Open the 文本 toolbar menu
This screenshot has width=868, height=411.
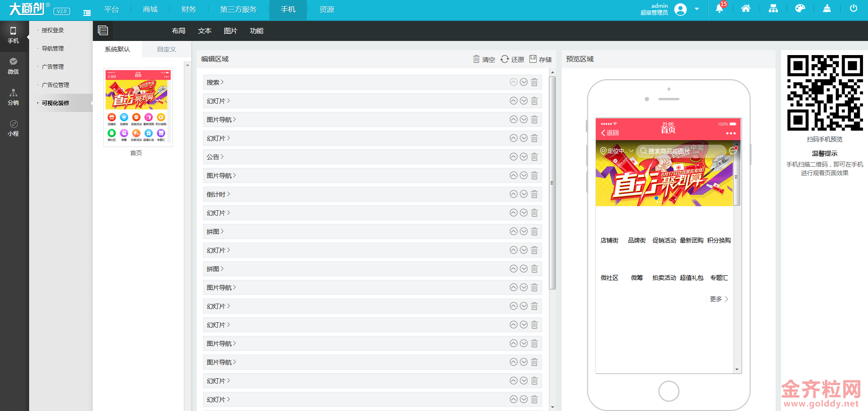205,31
